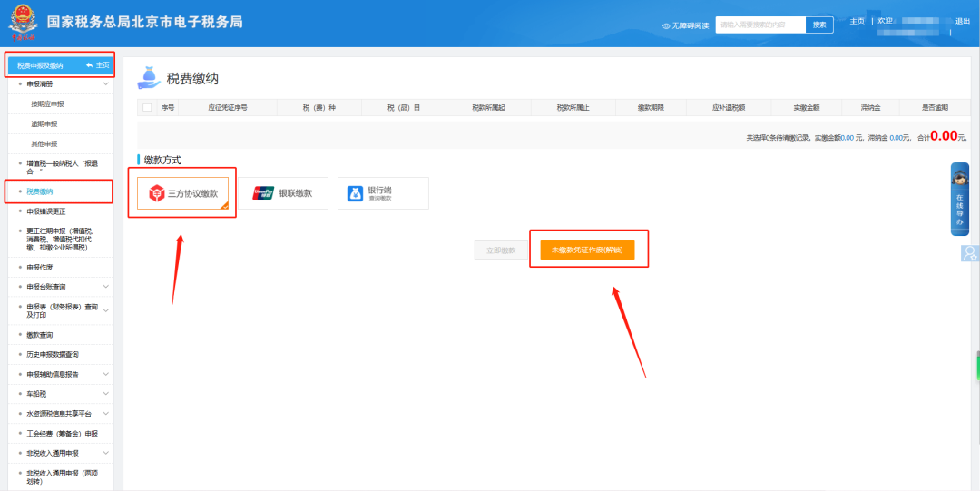Viewport: 980px width, 491px height.
Task: Click the 搜索 search button
Action: pos(819,25)
